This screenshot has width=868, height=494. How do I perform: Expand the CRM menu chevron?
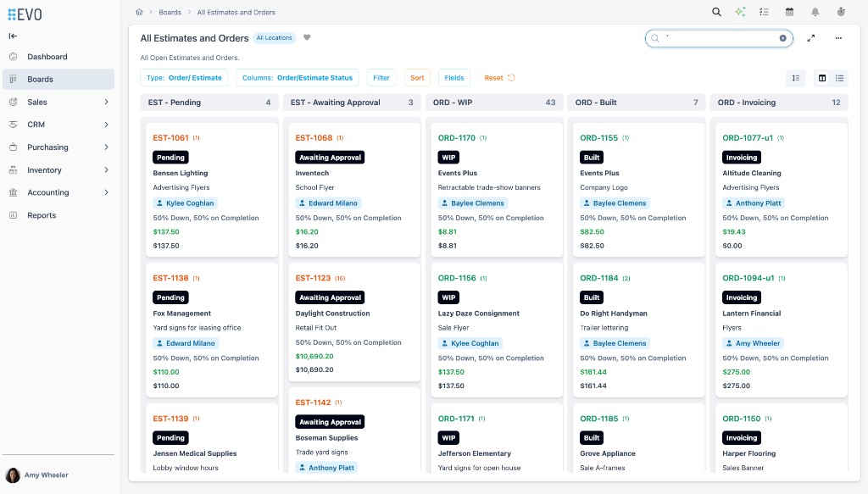pos(106,125)
